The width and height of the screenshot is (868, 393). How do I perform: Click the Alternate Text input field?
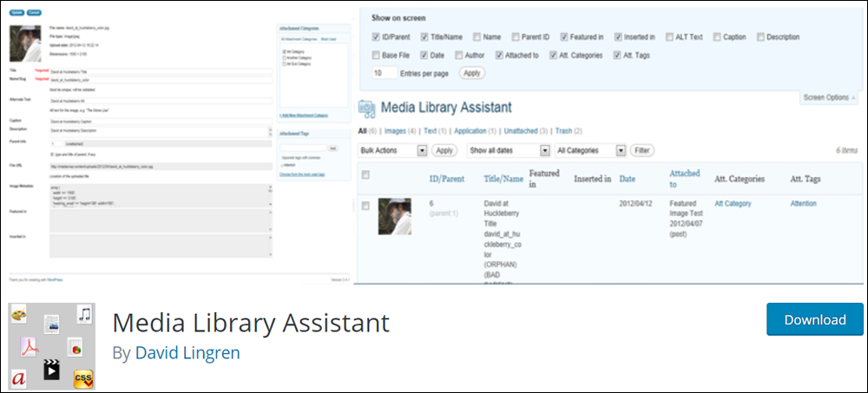(161, 102)
